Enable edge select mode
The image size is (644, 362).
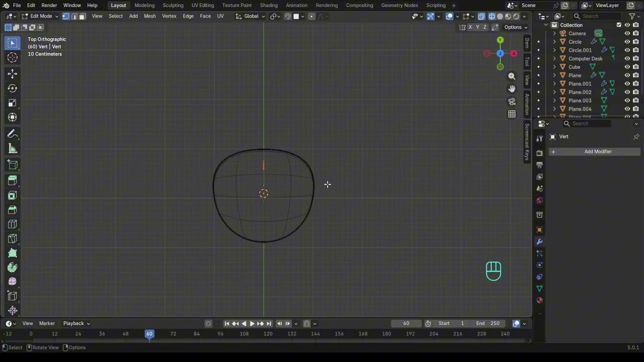[74, 16]
